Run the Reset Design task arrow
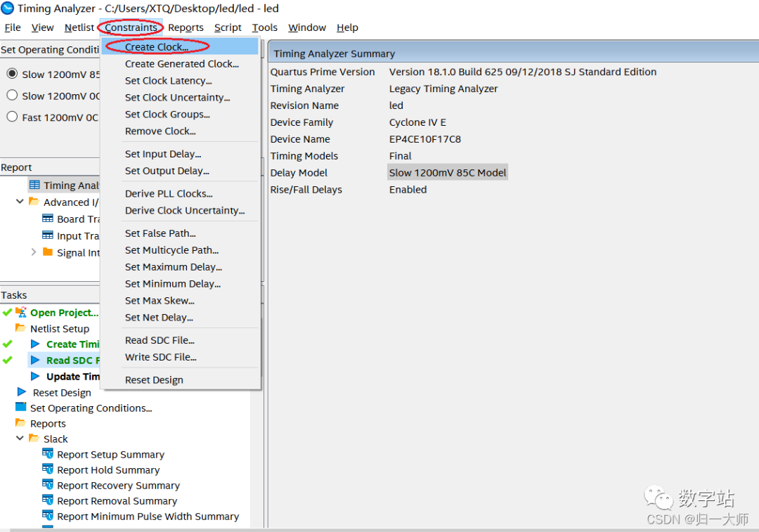 point(22,391)
